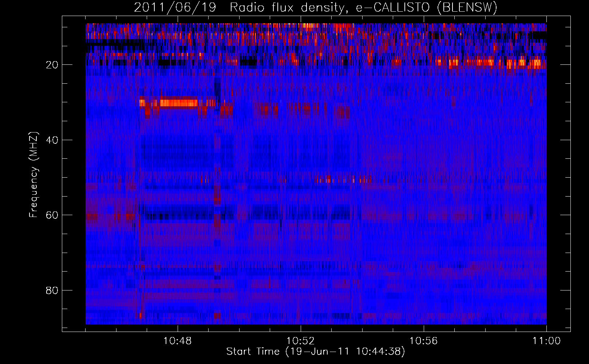The image size is (589, 364).
Task: Click the 'Frequency (MHZ)' axis label
Action: tap(33, 175)
